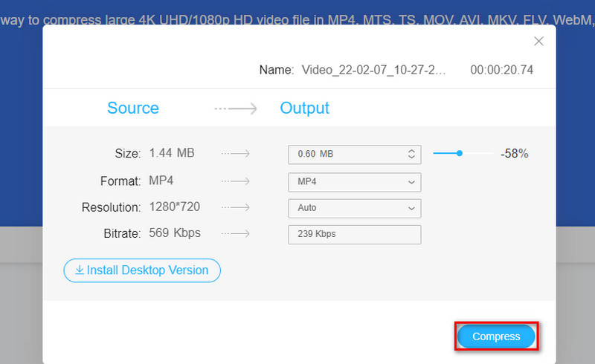The width and height of the screenshot is (595, 364).
Task: Click the compression slider handle
Action: 460,154
